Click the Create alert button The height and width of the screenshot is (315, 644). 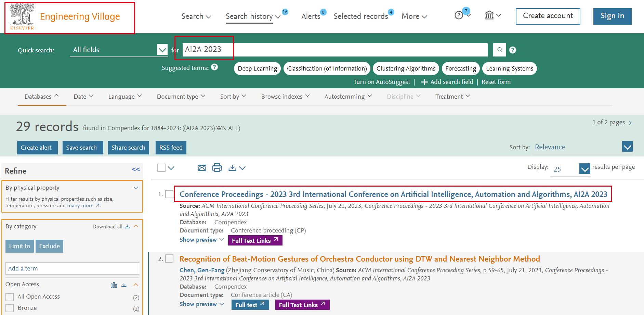click(x=37, y=148)
